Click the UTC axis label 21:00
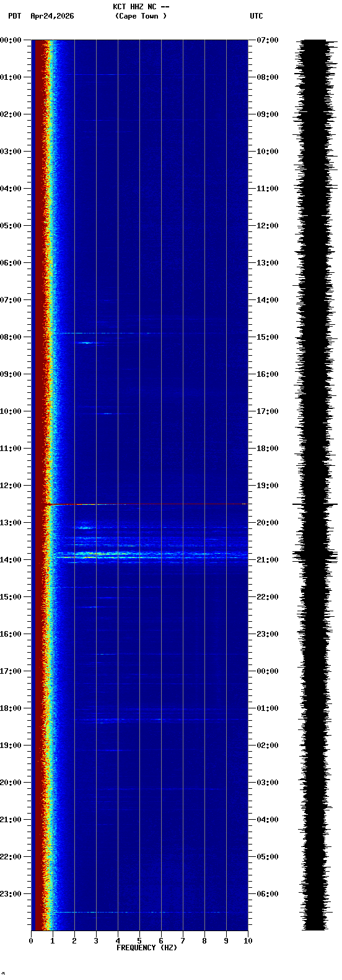 (268, 560)
